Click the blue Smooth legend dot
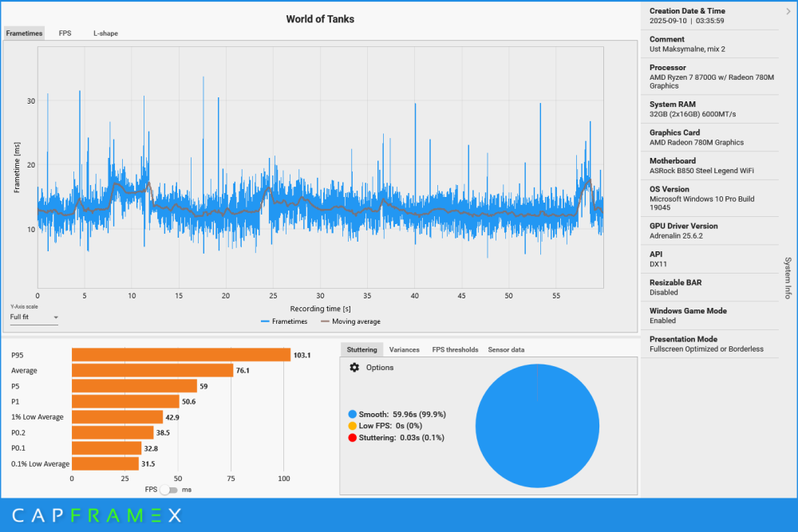This screenshot has height=532, width=798. [x=353, y=415]
